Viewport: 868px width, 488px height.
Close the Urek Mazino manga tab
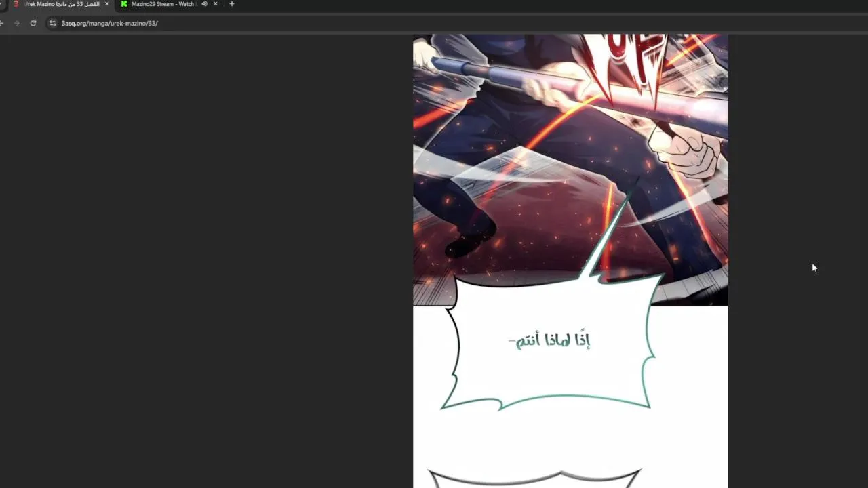tap(106, 4)
